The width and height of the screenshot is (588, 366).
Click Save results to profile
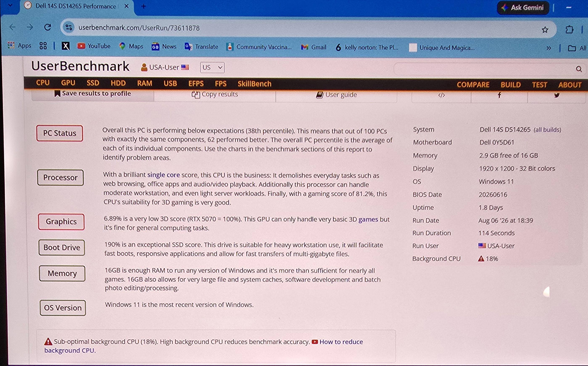pos(93,94)
